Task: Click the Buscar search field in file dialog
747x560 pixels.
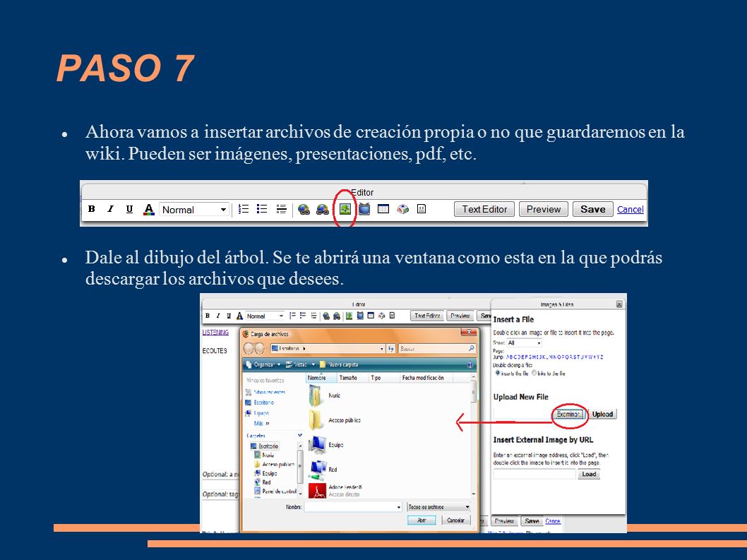Action: click(437, 349)
